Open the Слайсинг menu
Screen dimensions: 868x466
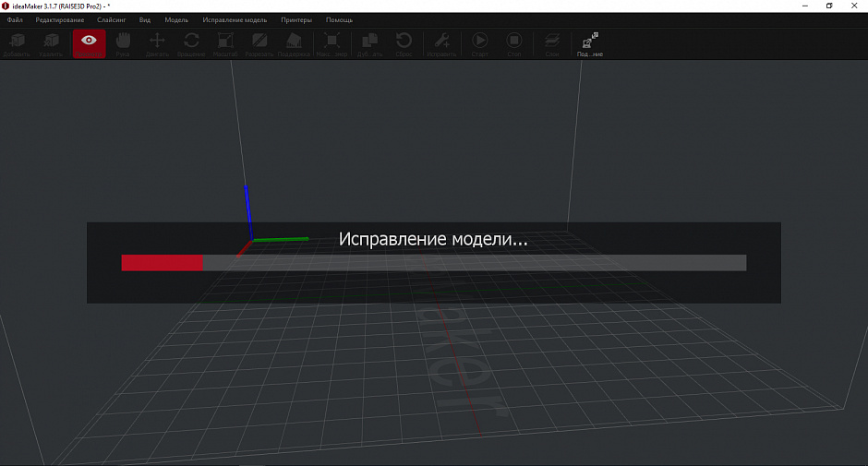pyautogui.click(x=111, y=20)
